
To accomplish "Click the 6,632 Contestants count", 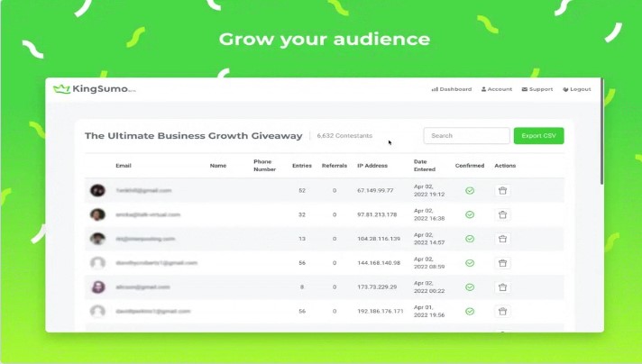I will [x=344, y=135].
